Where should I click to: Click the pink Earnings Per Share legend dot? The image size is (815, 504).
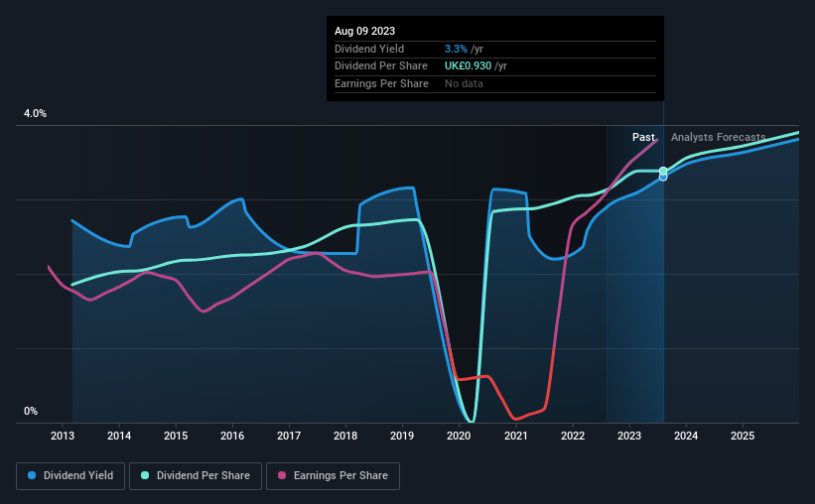tap(282, 475)
